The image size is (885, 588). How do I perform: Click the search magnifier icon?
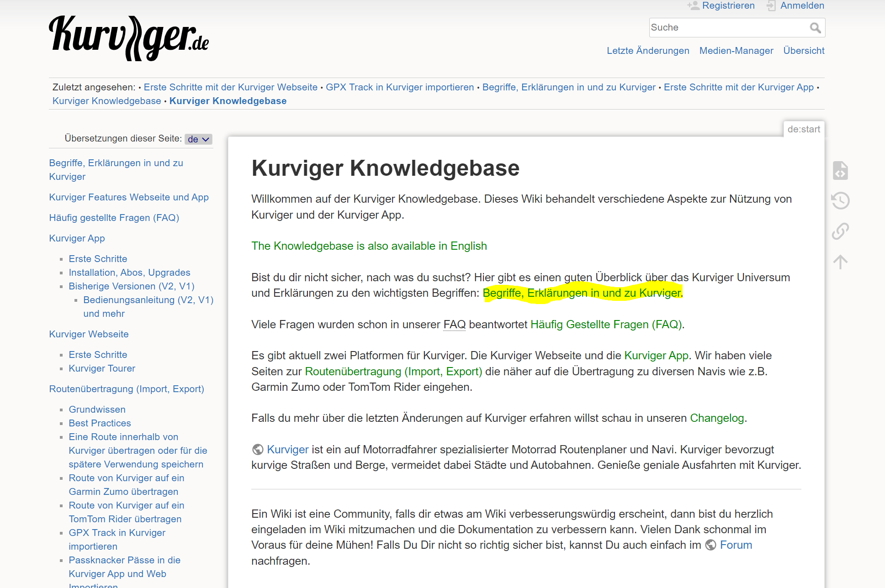coord(815,28)
